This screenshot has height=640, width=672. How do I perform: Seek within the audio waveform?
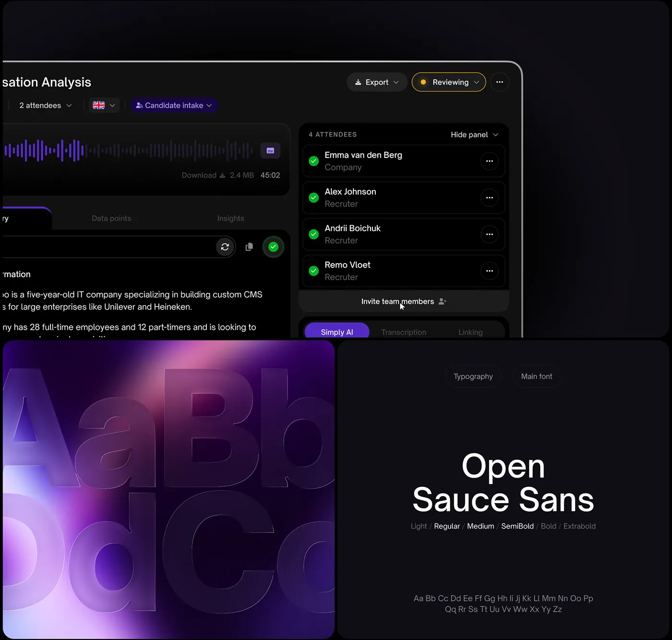(129, 150)
